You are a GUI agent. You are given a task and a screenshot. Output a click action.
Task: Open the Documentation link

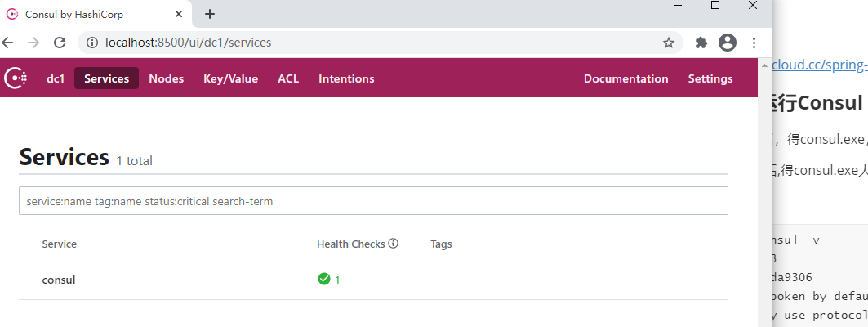625,78
